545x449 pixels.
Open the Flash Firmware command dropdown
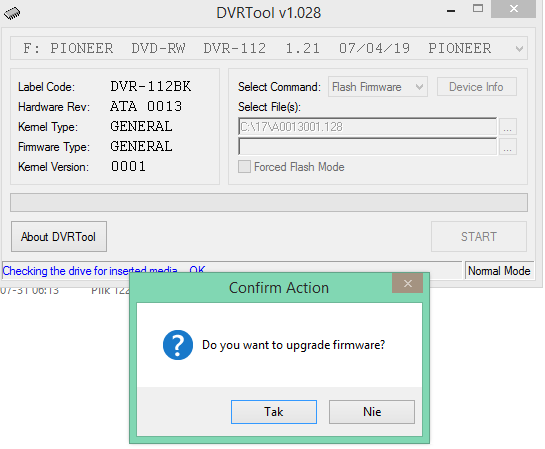click(x=378, y=87)
